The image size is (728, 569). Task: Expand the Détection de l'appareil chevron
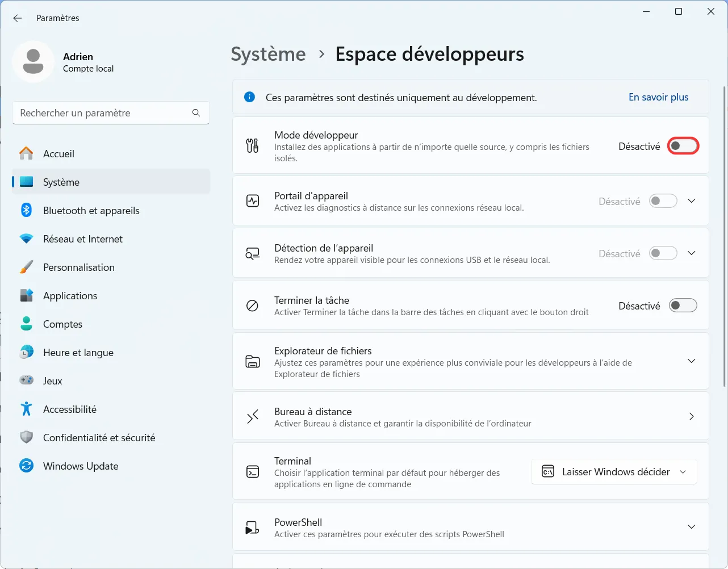[x=691, y=253]
